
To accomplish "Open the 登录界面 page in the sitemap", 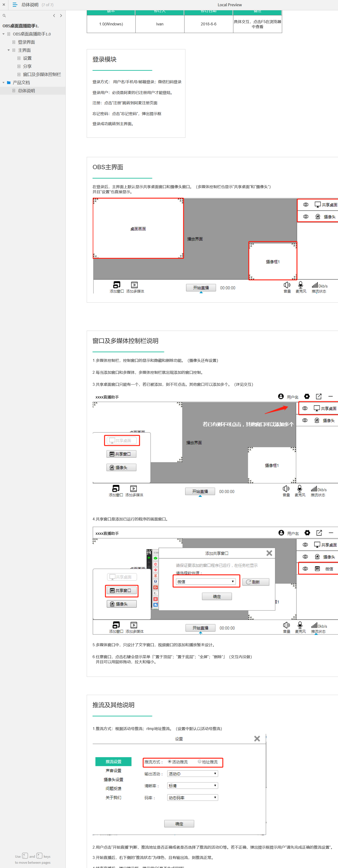I will click(x=26, y=42).
